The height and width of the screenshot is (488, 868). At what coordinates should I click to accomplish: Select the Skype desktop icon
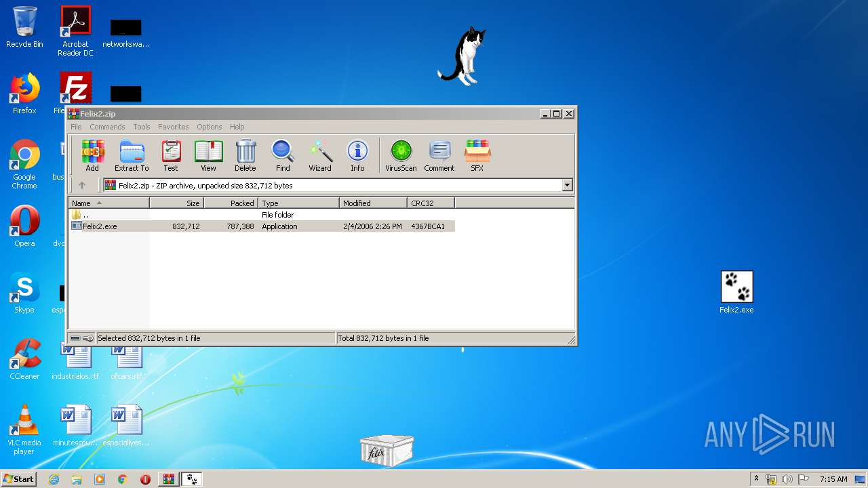(x=24, y=293)
